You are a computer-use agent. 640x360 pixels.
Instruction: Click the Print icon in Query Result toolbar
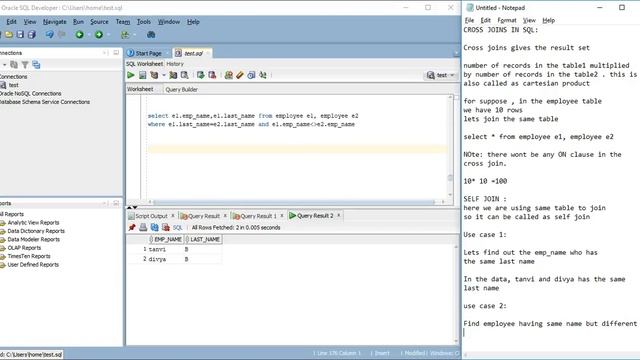[143, 227]
